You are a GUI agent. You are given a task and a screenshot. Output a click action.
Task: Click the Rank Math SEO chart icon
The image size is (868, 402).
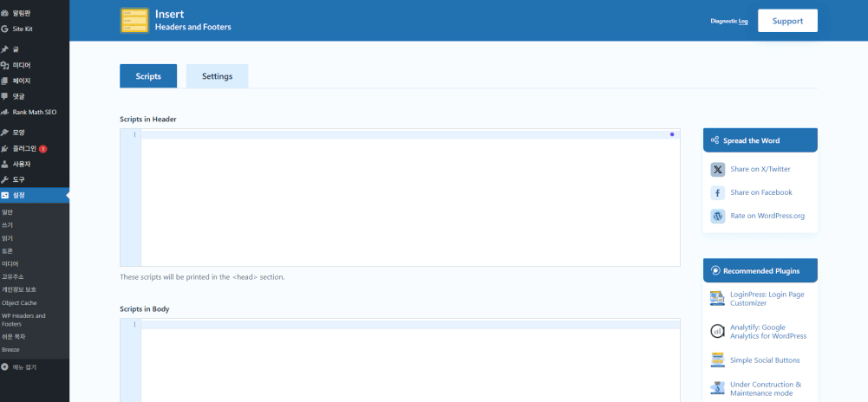click(x=4, y=112)
